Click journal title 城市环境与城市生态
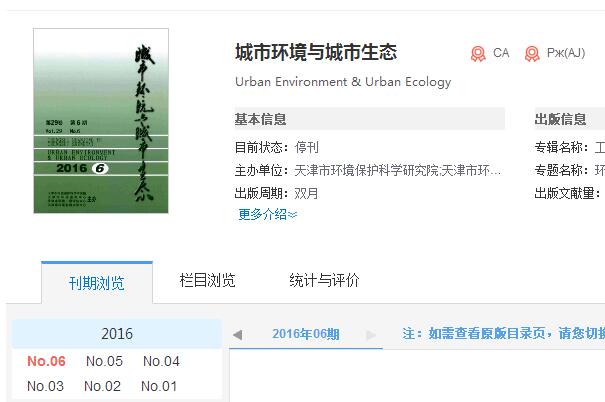 (316, 52)
